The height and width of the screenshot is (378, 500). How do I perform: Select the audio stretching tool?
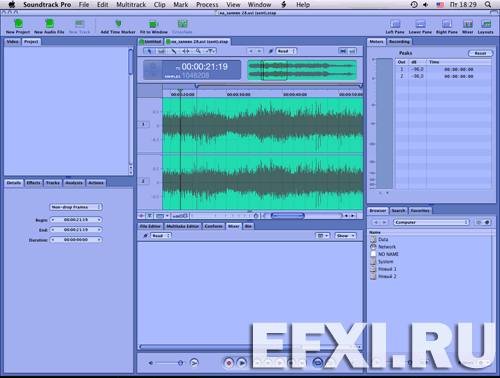[x=186, y=51]
